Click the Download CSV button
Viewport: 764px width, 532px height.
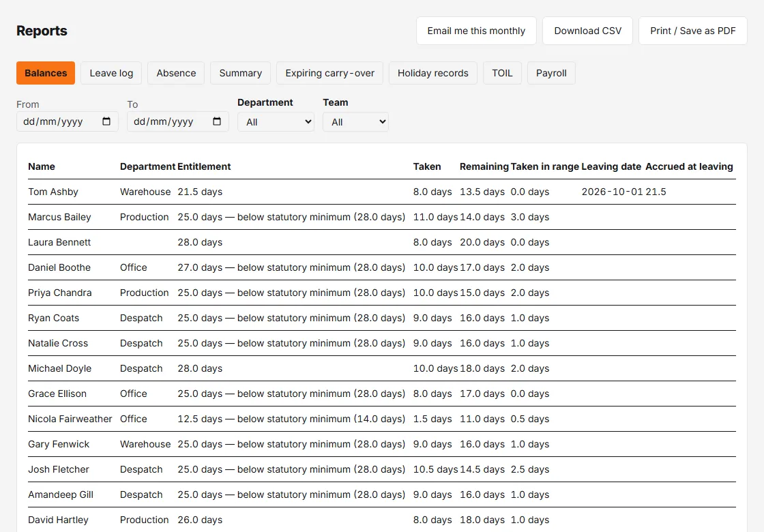587,31
